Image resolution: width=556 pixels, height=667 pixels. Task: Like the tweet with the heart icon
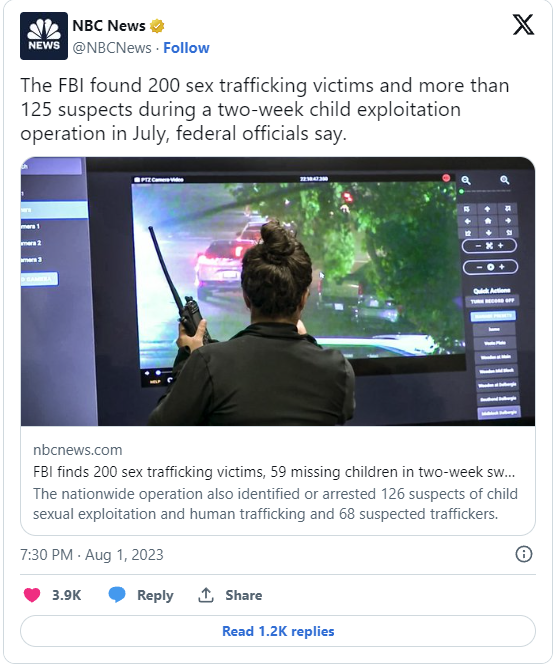pyautogui.click(x=32, y=595)
